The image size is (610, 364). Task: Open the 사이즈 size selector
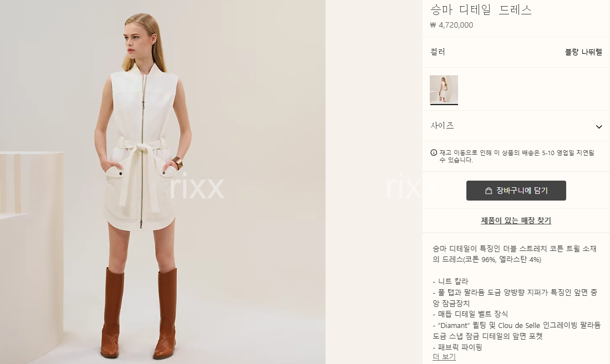[516, 126]
